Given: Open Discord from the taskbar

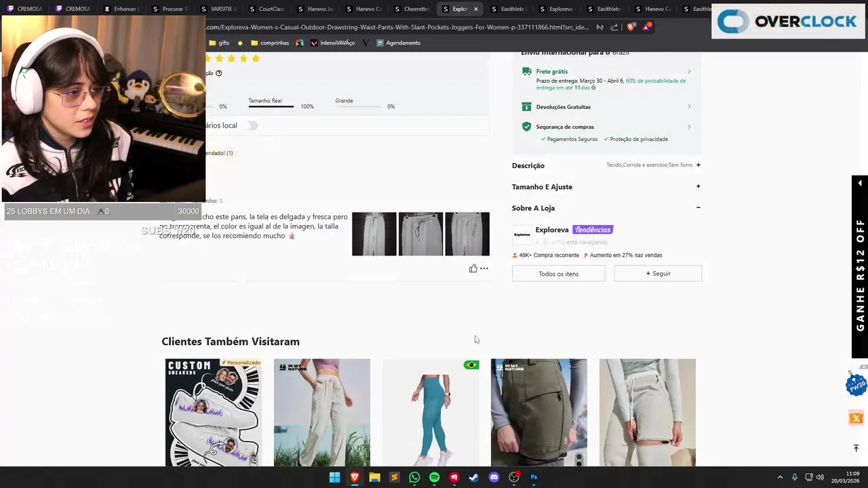Looking at the screenshot, I should (x=494, y=477).
